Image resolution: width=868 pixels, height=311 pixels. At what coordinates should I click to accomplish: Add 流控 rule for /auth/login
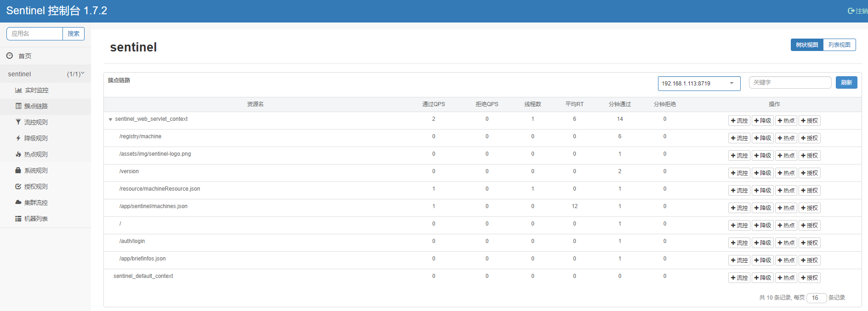[739, 243]
